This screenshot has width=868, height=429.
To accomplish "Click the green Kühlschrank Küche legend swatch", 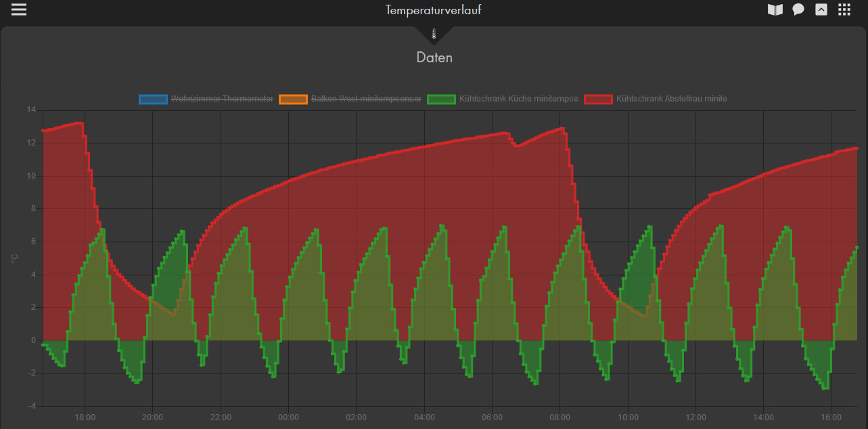I will coord(441,99).
